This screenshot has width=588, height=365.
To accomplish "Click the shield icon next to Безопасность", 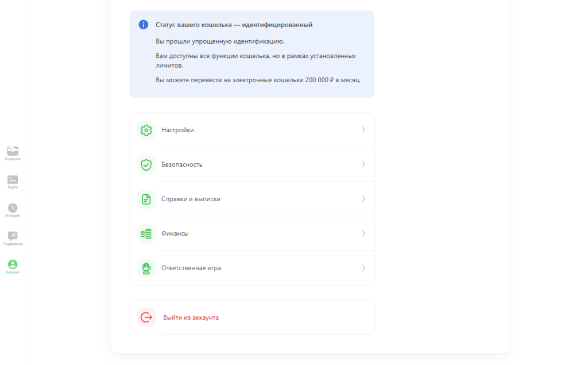I will tap(146, 164).
